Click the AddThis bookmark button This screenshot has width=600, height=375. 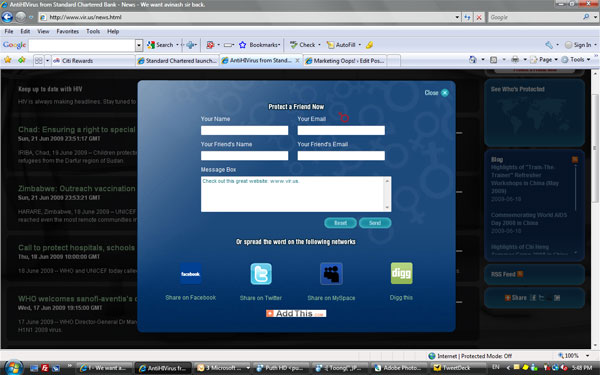296,313
